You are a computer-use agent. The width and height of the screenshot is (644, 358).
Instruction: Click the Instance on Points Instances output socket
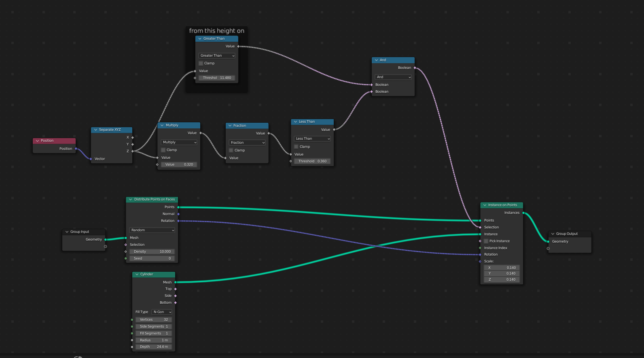click(x=523, y=213)
